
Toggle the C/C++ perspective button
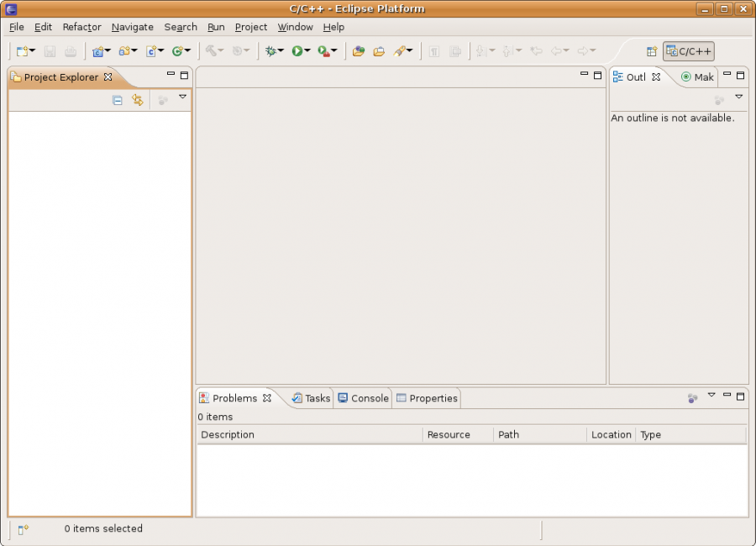[x=688, y=50]
